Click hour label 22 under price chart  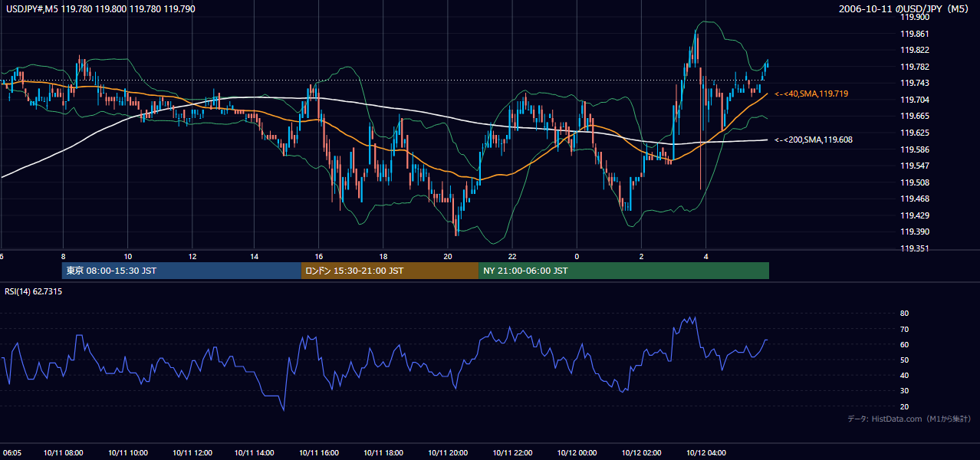pyautogui.click(x=512, y=257)
